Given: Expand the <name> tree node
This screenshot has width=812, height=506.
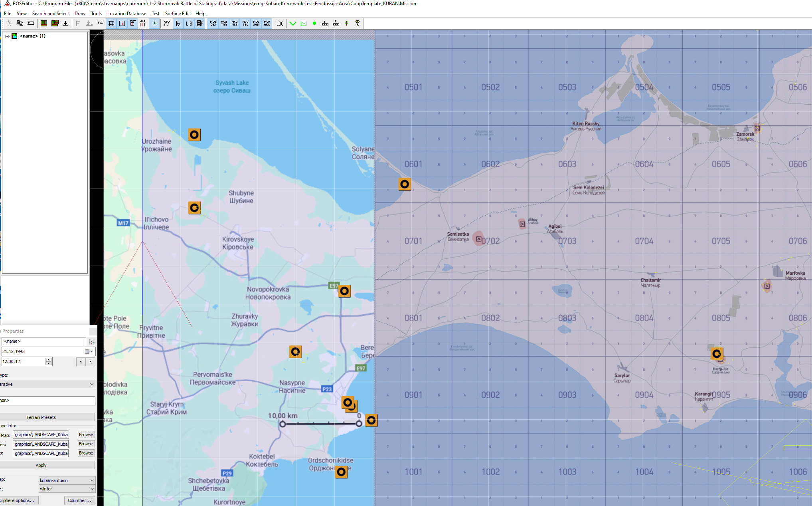Looking at the screenshot, I should [x=7, y=36].
